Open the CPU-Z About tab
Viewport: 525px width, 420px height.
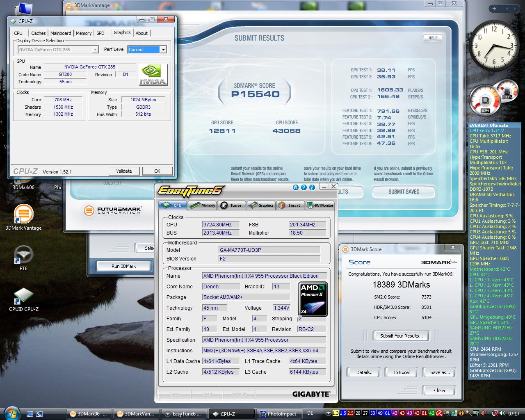coord(142,33)
